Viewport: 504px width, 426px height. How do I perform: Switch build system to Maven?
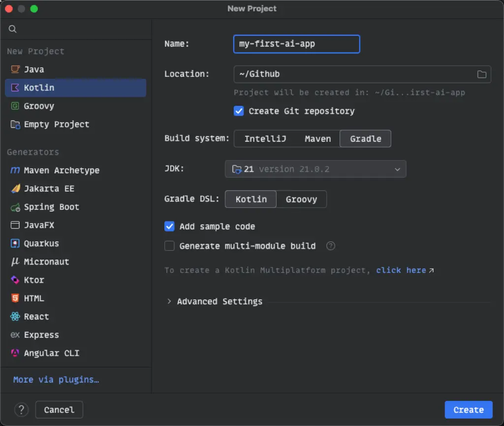[317, 139]
